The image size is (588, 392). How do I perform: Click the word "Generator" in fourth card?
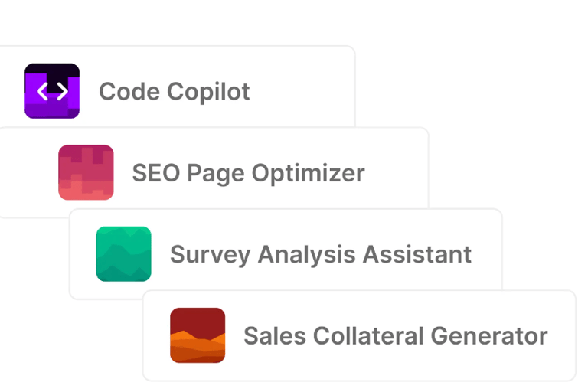point(489,336)
